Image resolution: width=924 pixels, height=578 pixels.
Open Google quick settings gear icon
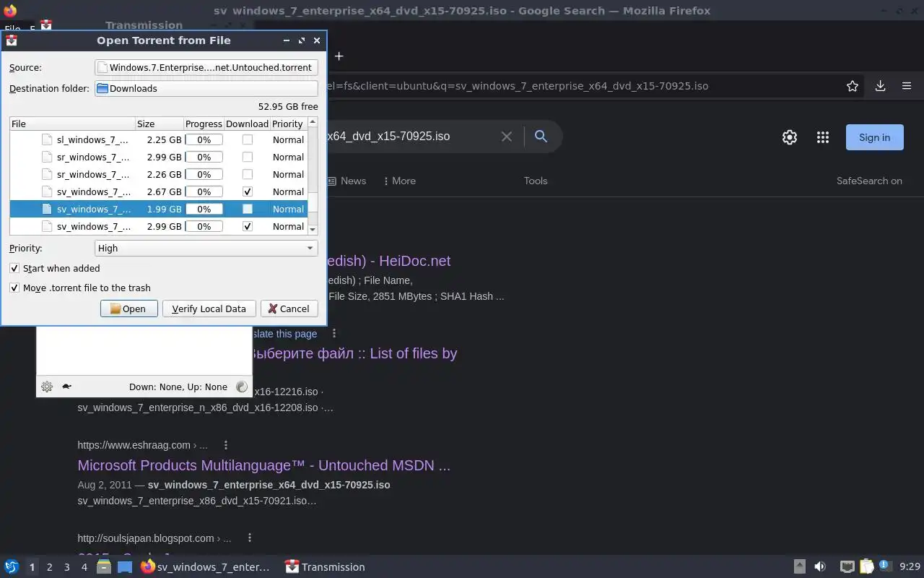pos(790,137)
